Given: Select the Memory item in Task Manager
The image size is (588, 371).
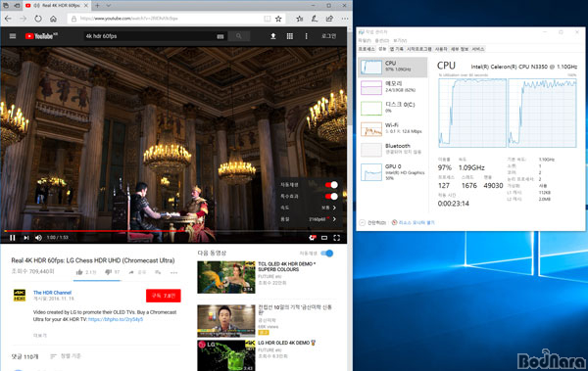Looking at the screenshot, I should coord(393,87).
